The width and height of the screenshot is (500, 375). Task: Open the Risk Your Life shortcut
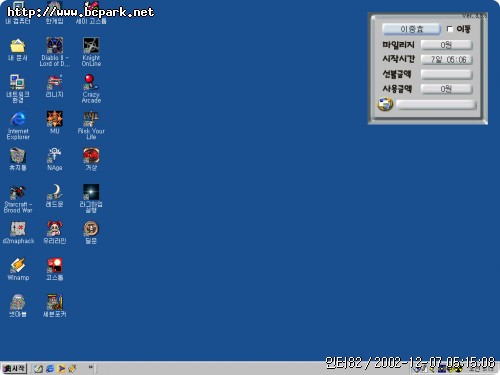pyautogui.click(x=91, y=119)
